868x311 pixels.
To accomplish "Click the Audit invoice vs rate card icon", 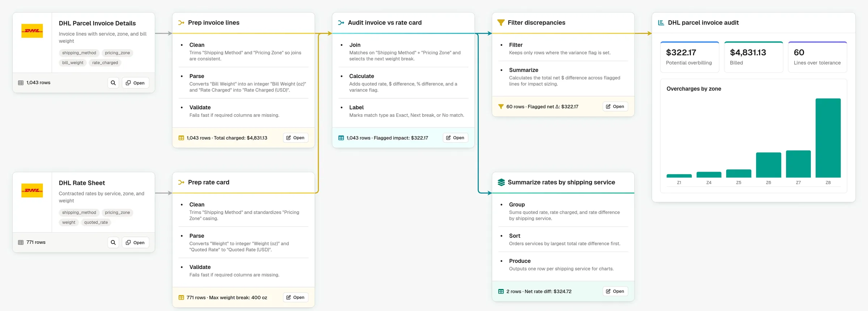I will [341, 23].
